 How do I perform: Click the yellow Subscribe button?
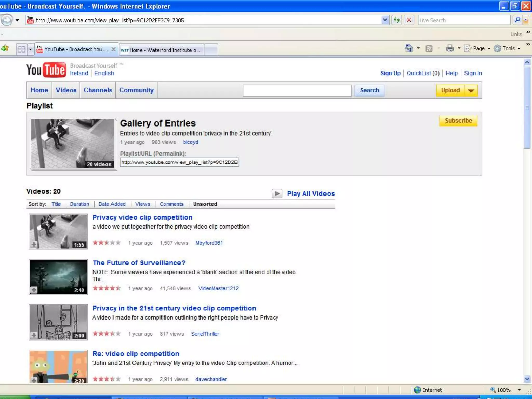pos(458,121)
